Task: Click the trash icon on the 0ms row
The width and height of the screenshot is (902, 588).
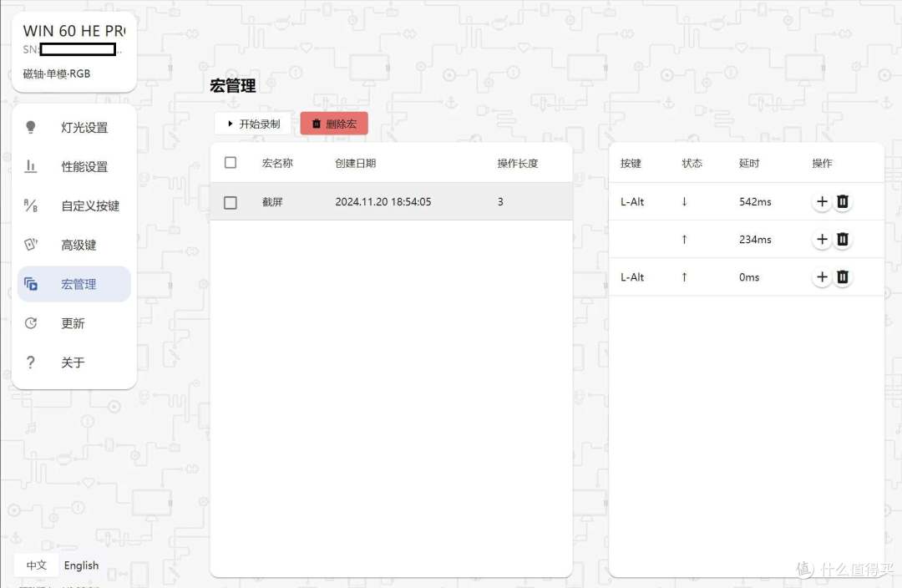Action: click(x=843, y=276)
